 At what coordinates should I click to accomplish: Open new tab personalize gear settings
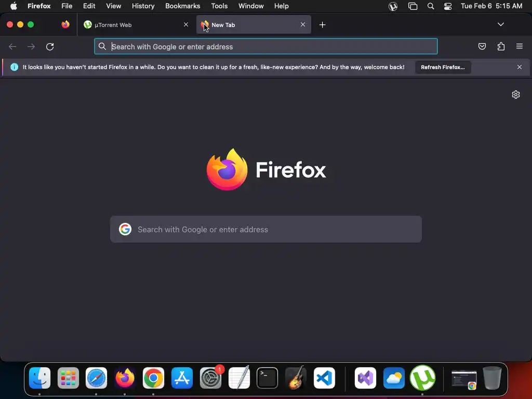click(x=516, y=95)
